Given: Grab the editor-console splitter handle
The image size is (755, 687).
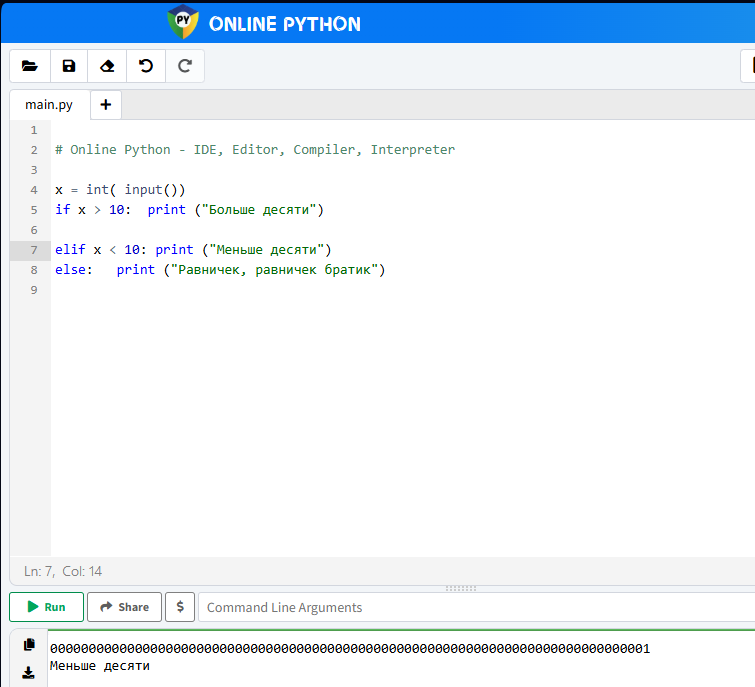Looking at the screenshot, I should tap(460, 588).
